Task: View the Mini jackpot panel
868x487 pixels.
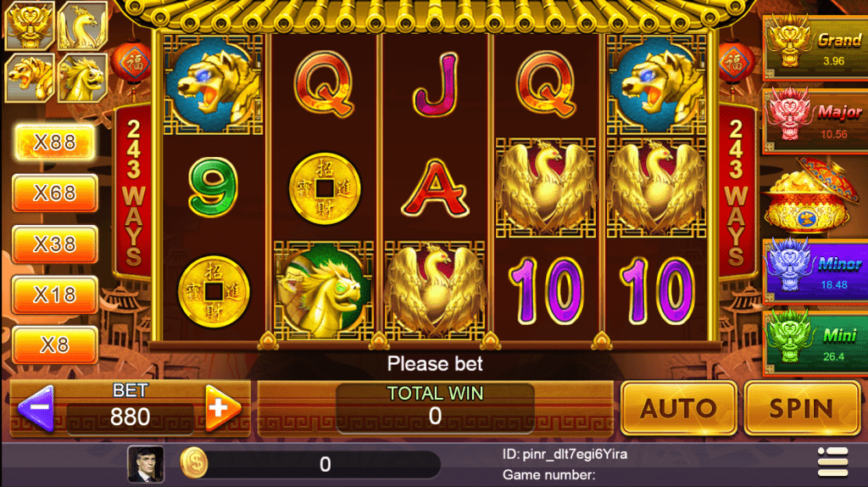Action: 815,343
